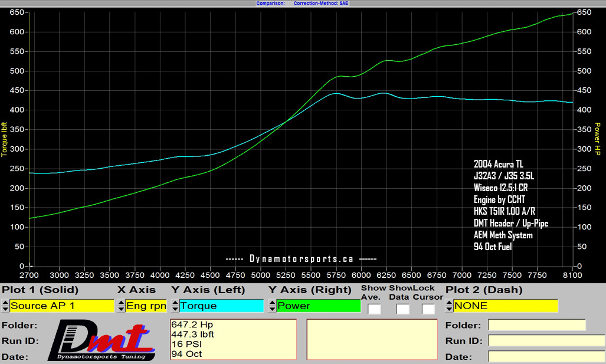Click the notes box showing 647.2 Hp
Viewport: 606px width, 364px height.
[234, 339]
